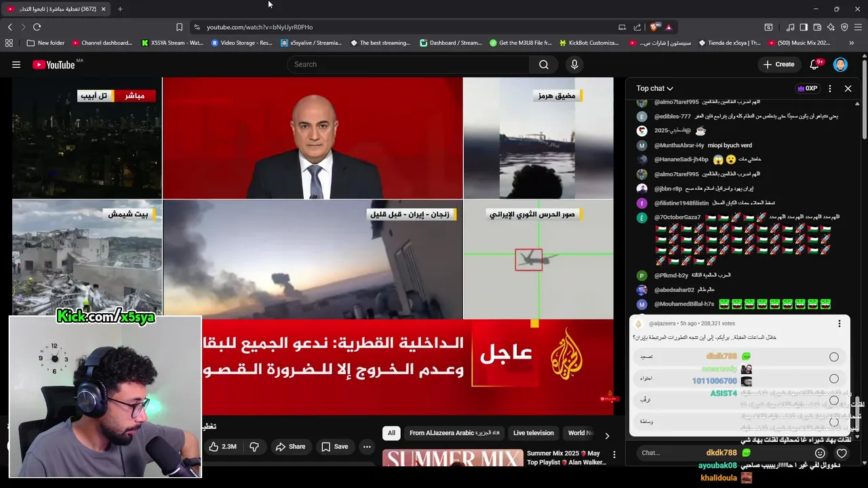Open the Tienda de x5sya bookmark
The height and width of the screenshot is (488, 868).
click(728, 43)
